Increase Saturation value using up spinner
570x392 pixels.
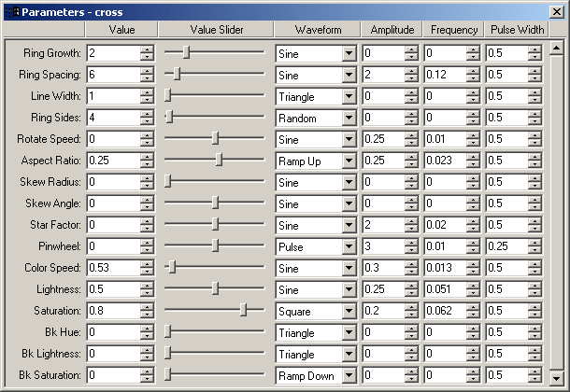147,307
